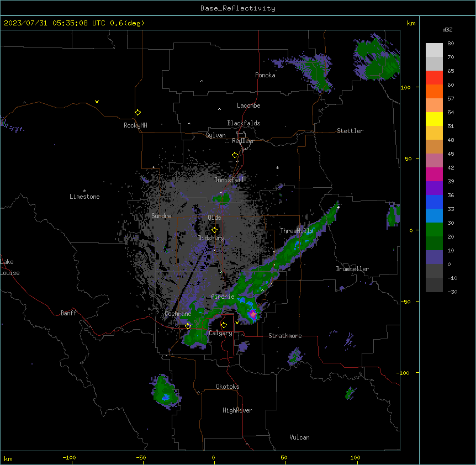This screenshot has height=465, width=476.
Task: Click the blue 33-36 dBZ legend swatch
Action: pos(434,202)
